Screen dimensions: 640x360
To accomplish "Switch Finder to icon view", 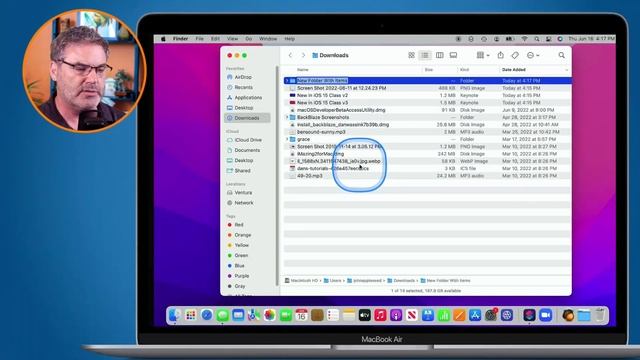I will [x=411, y=55].
